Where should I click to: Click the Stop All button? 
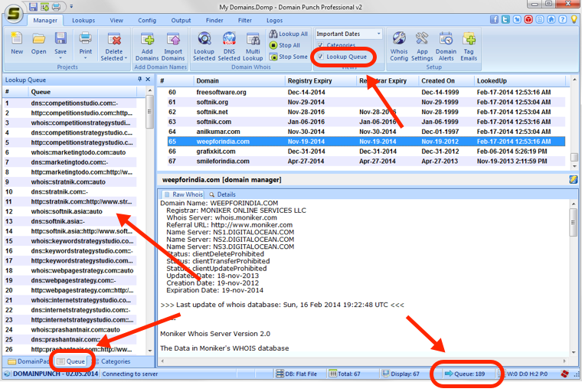tap(285, 45)
